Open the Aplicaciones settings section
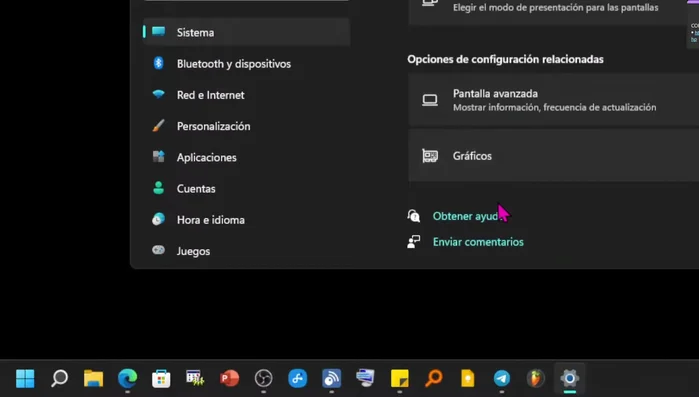699x397 pixels. pyautogui.click(x=247, y=157)
